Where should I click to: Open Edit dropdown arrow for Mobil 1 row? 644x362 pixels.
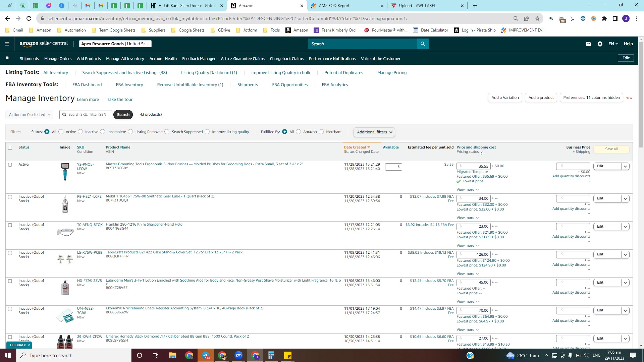tap(625, 199)
